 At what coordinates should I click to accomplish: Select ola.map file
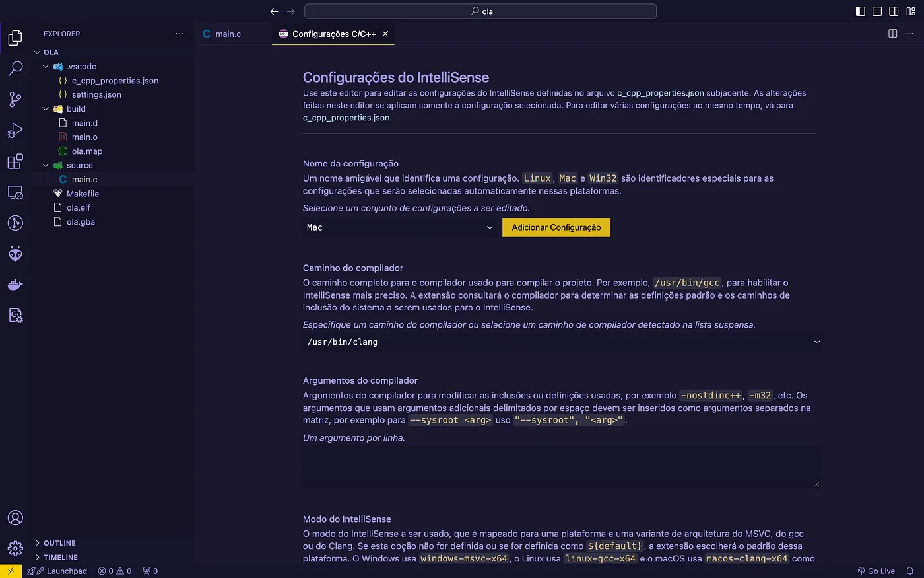87,151
